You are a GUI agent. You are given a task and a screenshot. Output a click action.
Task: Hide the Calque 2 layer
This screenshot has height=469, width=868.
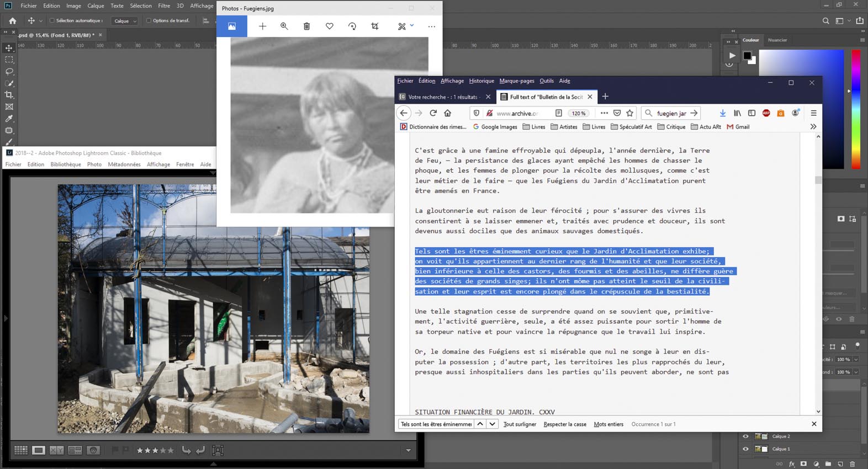click(x=746, y=436)
